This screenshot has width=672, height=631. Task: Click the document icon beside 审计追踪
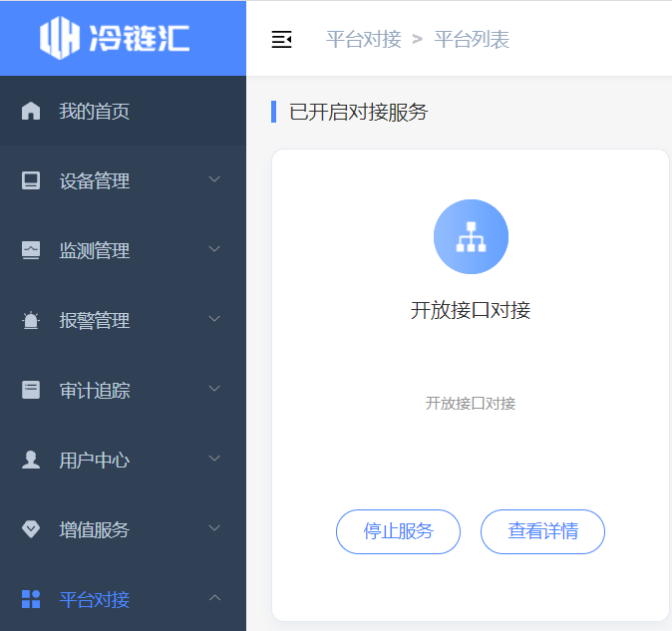[31, 390]
